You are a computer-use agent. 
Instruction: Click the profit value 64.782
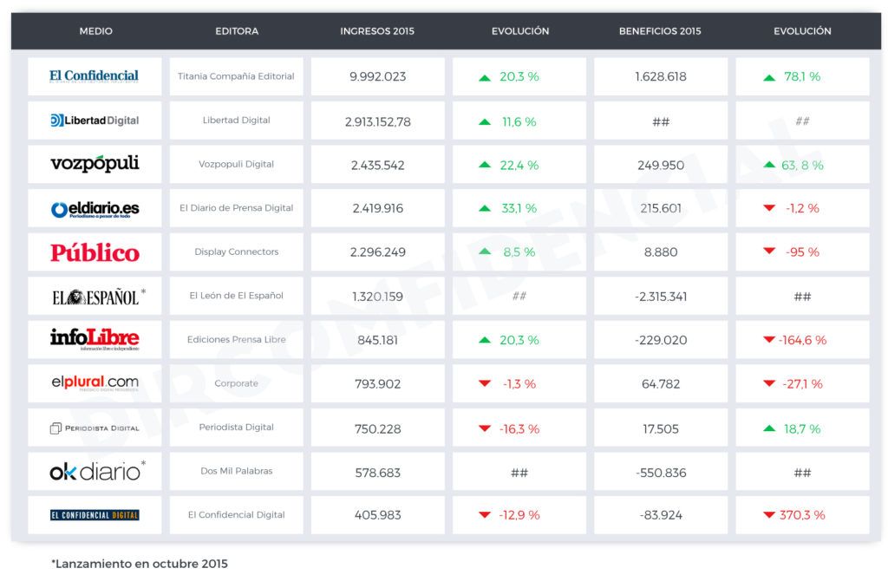661,384
